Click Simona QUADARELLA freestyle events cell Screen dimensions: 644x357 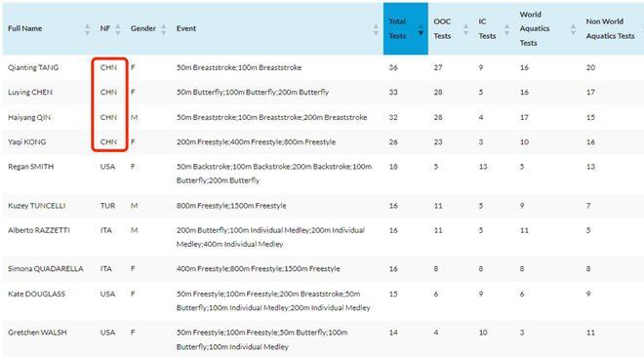click(259, 269)
